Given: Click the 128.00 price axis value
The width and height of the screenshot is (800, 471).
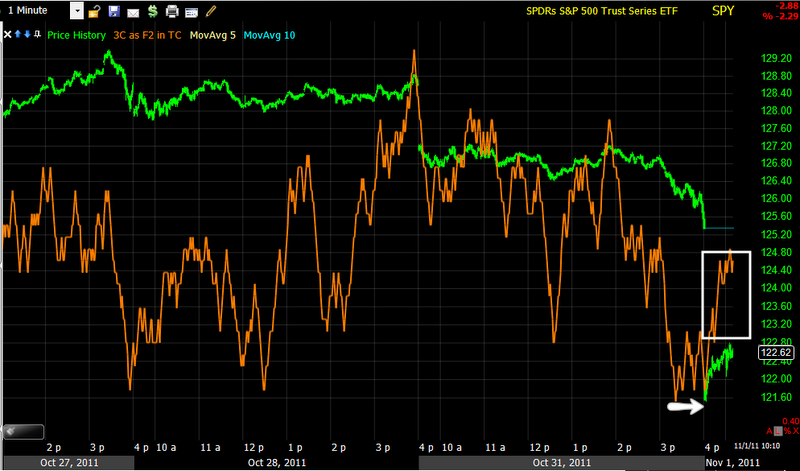Looking at the screenshot, I should tap(777, 111).
